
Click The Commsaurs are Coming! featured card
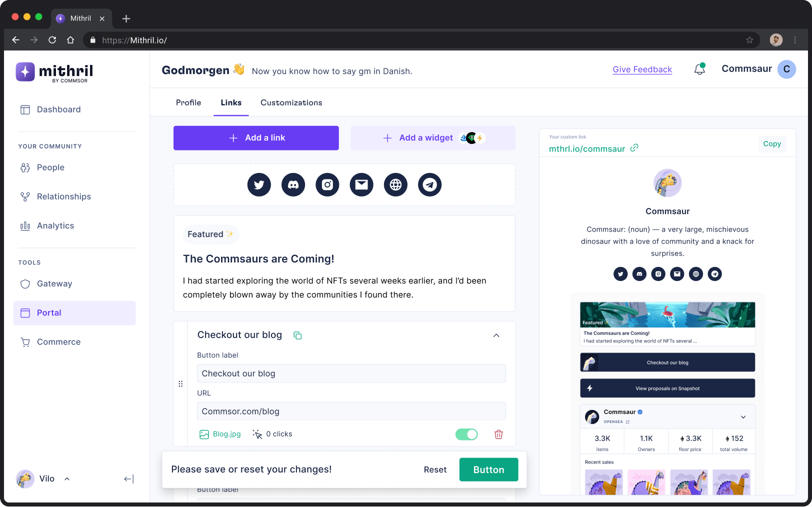[x=344, y=264]
